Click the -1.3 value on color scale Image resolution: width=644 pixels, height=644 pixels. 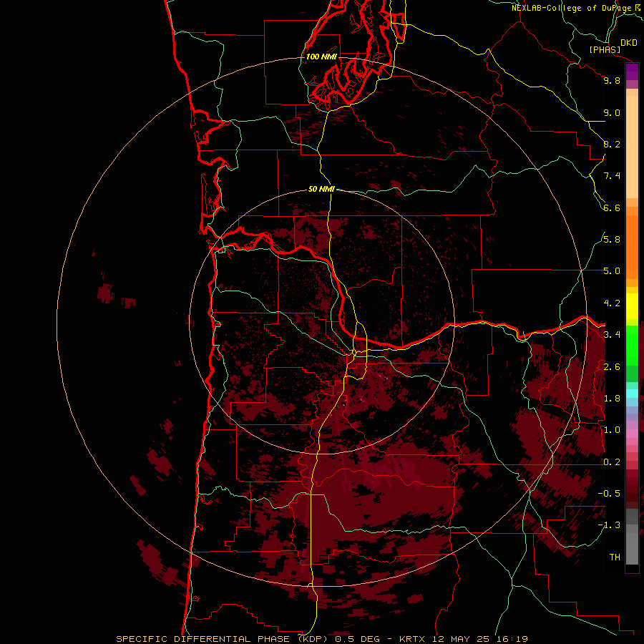tap(609, 525)
